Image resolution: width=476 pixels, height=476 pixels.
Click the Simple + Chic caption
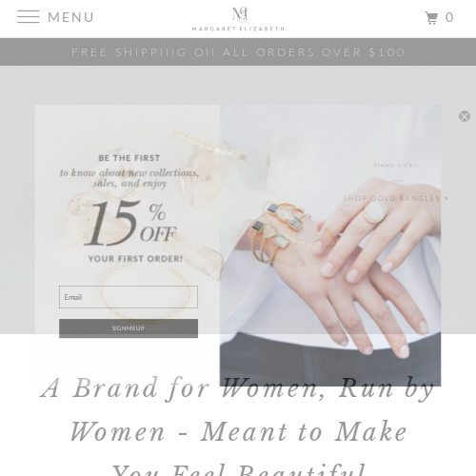coord(396,165)
